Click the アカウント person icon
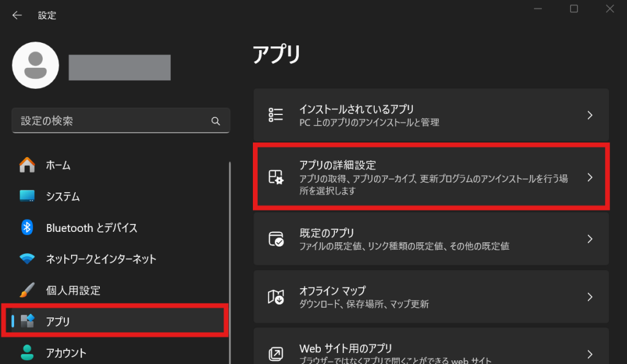The width and height of the screenshot is (627, 364). (x=27, y=352)
